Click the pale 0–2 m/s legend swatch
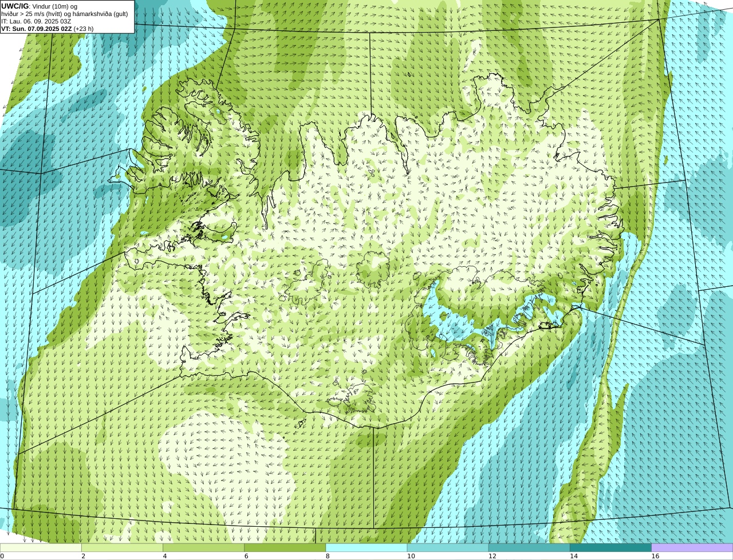Screen dimensions: 733x560 tap(41, 547)
